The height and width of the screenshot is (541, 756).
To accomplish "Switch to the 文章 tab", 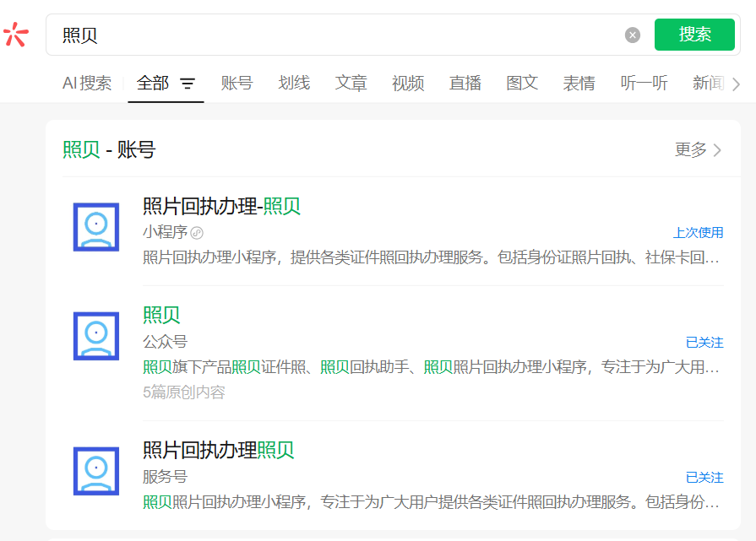I will pos(351,83).
